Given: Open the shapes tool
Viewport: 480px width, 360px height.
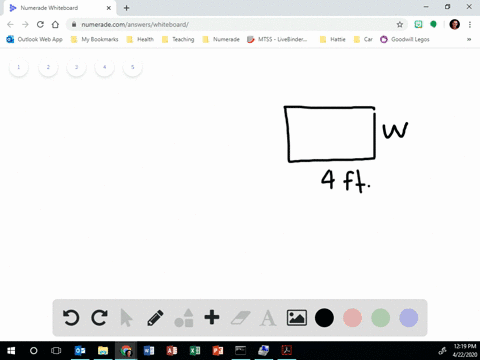Looking at the screenshot, I should coord(184,318).
